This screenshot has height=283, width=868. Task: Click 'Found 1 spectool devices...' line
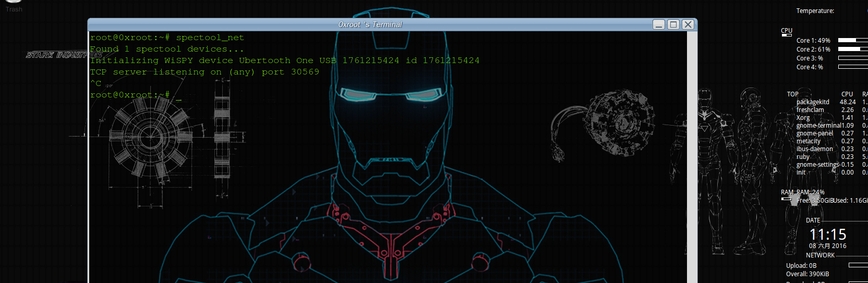pyautogui.click(x=167, y=49)
